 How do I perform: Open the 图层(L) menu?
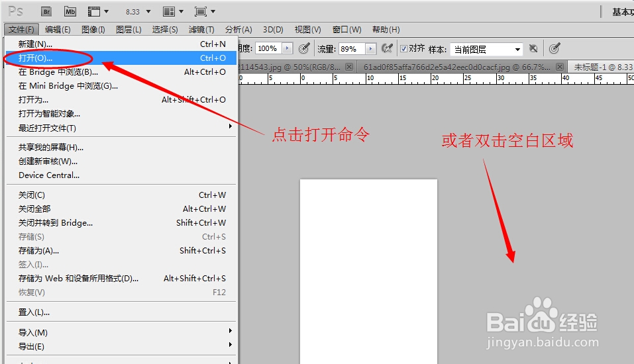pyautogui.click(x=129, y=30)
